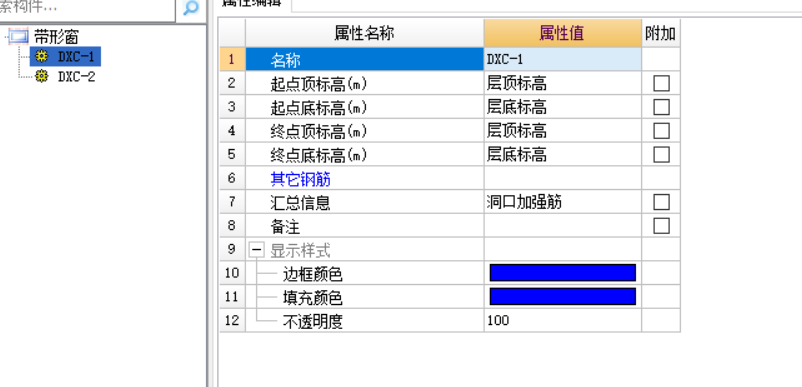Screen dimensions: 802x387
Task: Click the 层顶标高 value of 终点顶标高
Action: (563, 131)
